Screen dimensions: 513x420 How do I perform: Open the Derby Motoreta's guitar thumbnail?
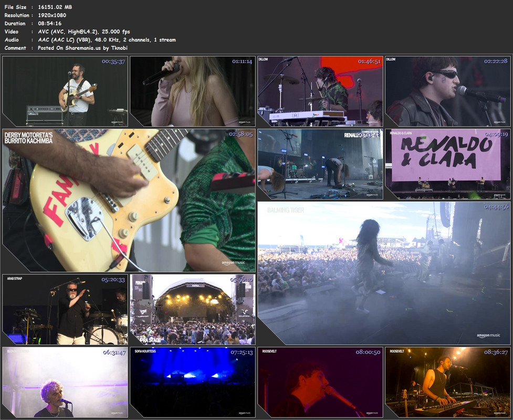click(129, 200)
